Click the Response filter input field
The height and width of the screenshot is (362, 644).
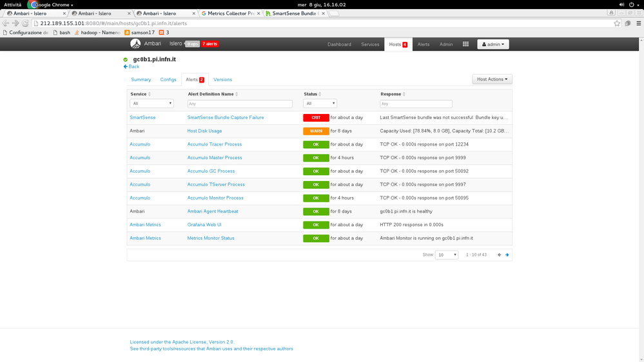pos(416,104)
